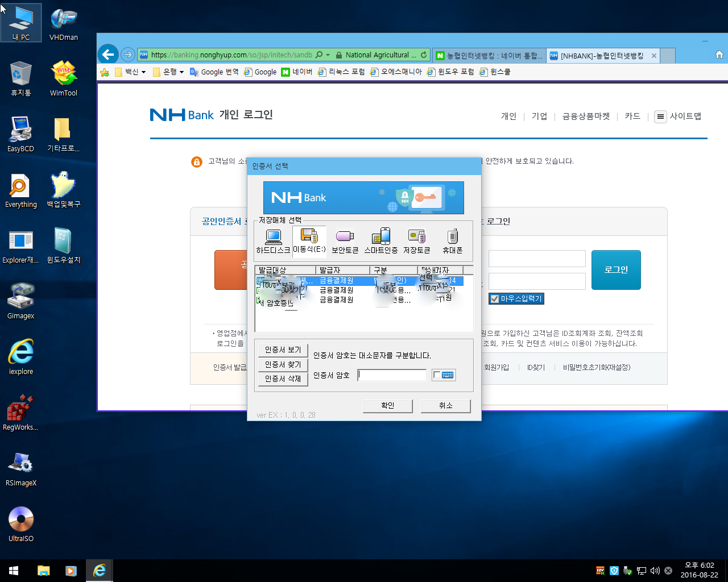The width and height of the screenshot is (728, 582).
Task: Open 개인 menu in NH Bank header
Action: [508, 116]
